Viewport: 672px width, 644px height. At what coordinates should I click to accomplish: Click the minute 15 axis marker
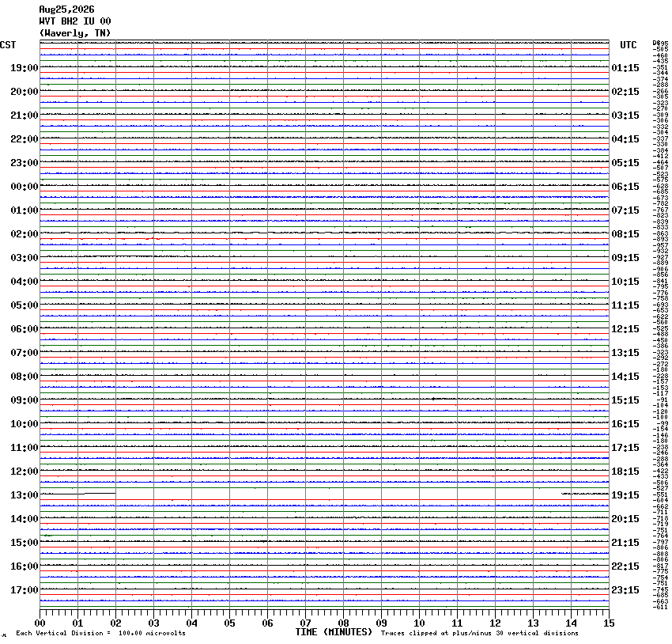tap(609, 623)
